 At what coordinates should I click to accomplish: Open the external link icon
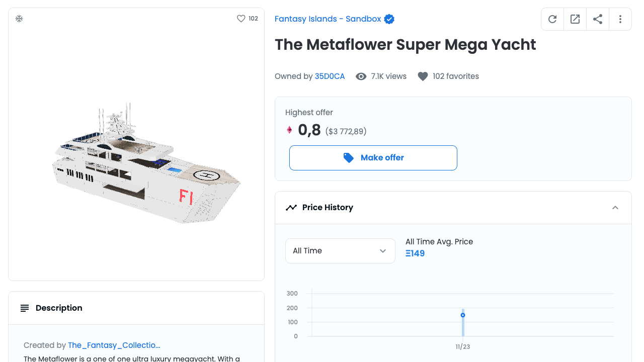[x=575, y=19]
